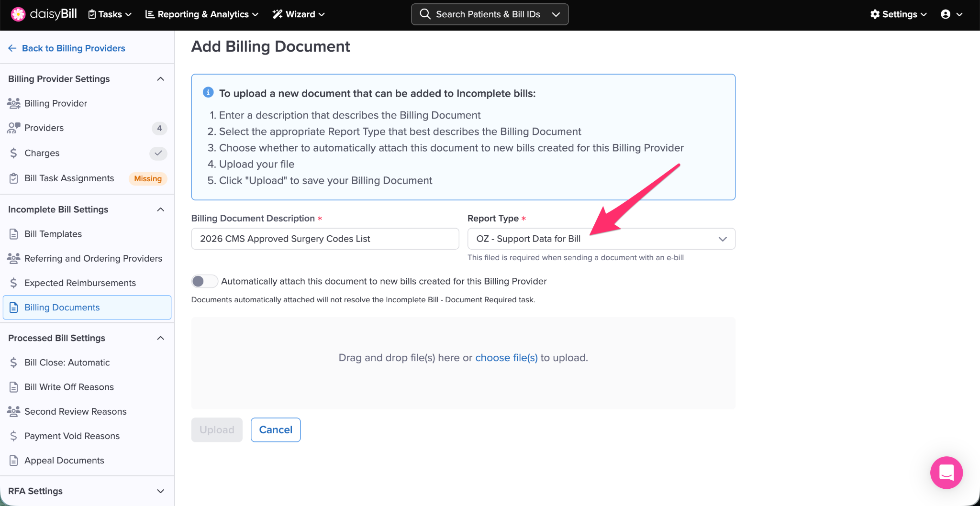The image size is (980, 506).
Task: Click the daisyBill flower logo icon
Action: [x=18, y=14]
